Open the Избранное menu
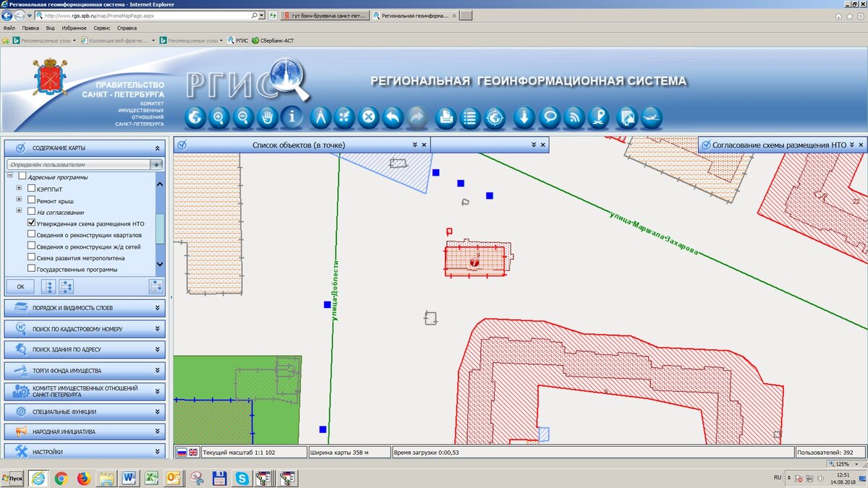 click(74, 28)
